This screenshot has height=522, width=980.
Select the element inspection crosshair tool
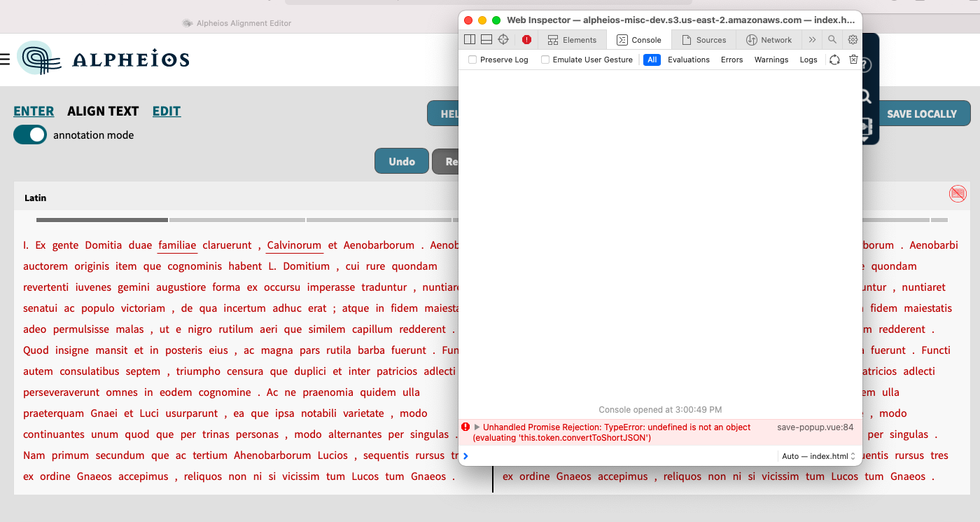pyautogui.click(x=503, y=39)
